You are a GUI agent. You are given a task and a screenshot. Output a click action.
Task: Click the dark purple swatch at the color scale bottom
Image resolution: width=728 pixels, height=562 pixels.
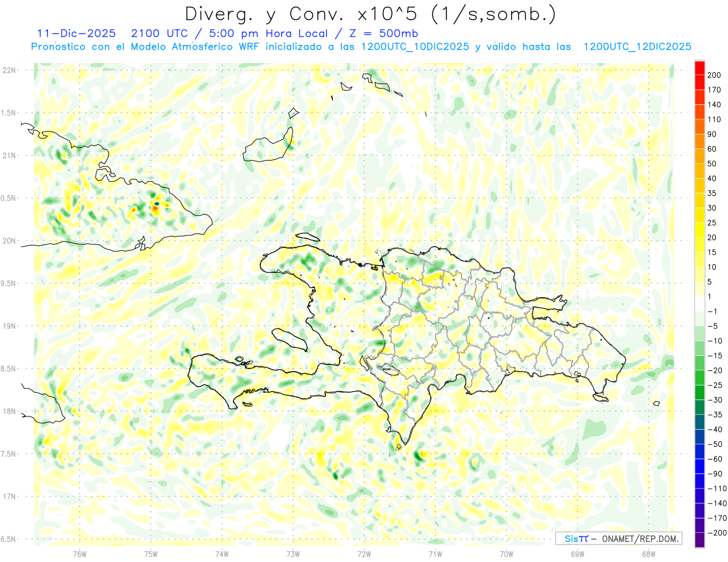(699, 540)
